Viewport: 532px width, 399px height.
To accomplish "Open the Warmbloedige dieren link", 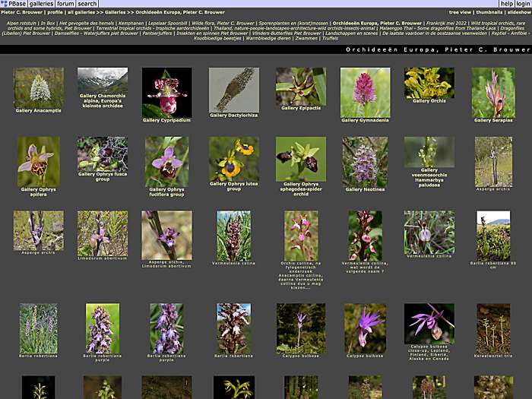I will (x=268, y=38).
